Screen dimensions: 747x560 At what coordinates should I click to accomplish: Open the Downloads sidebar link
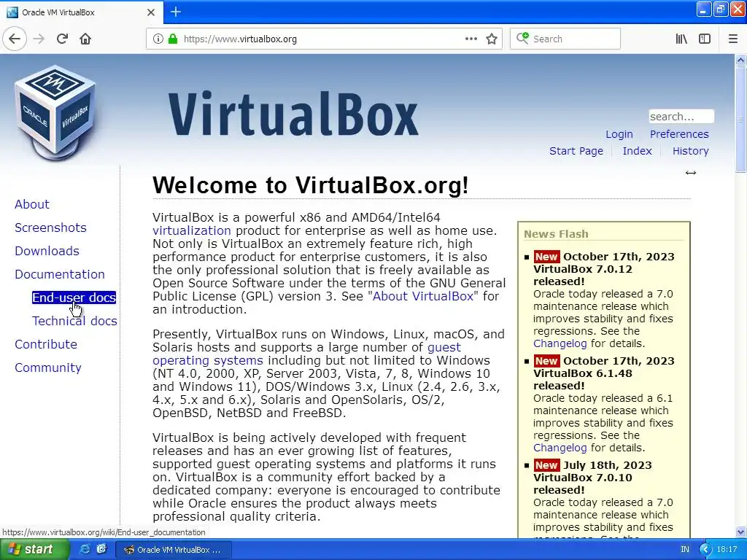click(x=47, y=251)
